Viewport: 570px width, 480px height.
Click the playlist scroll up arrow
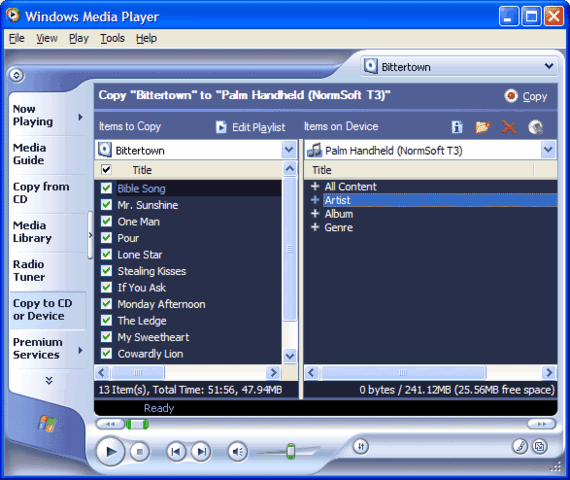pyautogui.click(x=289, y=169)
